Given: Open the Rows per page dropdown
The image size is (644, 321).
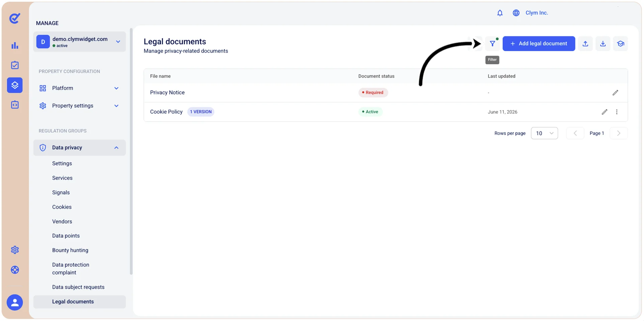Looking at the screenshot, I should tap(544, 133).
